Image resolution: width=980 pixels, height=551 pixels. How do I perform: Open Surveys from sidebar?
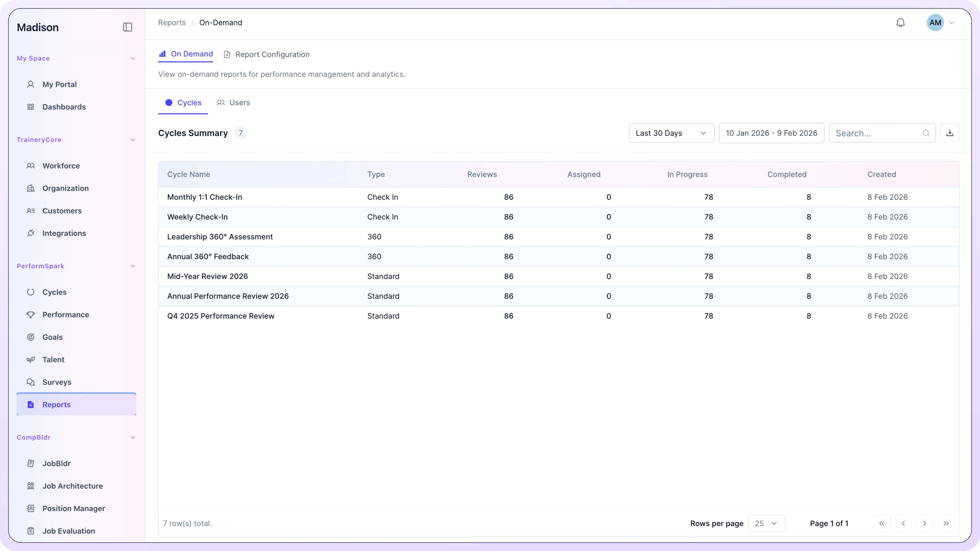point(57,382)
